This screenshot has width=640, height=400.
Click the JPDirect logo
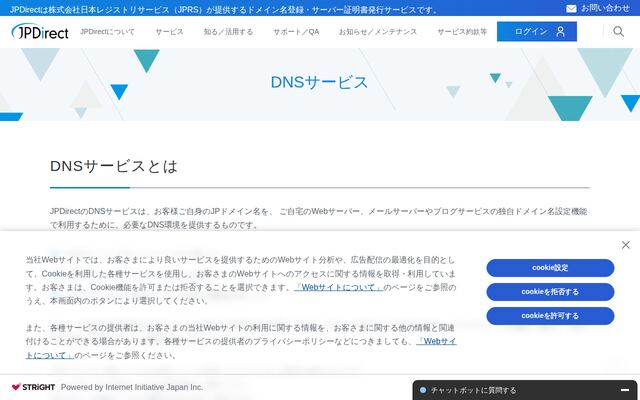tap(40, 31)
